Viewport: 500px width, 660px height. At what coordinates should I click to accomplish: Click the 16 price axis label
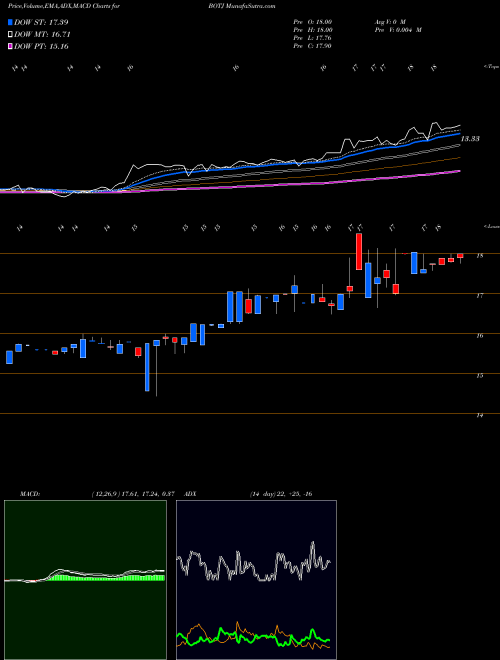(x=479, y=335)
